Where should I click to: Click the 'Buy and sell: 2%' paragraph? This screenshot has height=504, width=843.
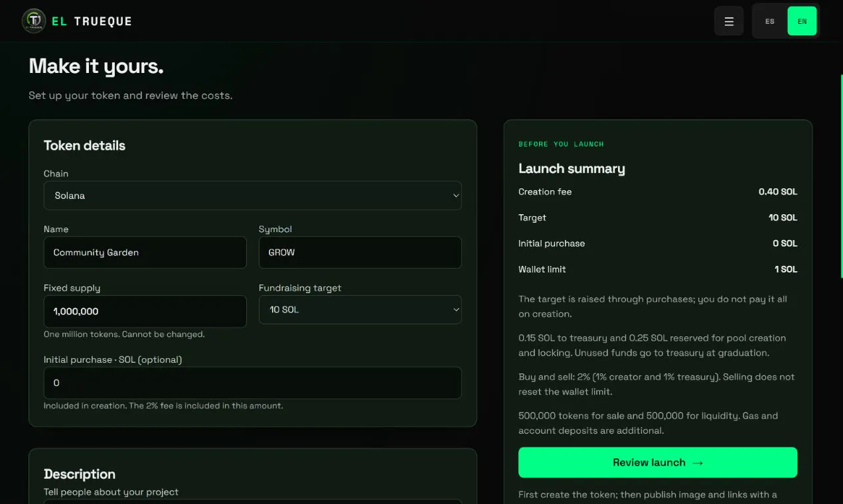pyautogui.click(x=656, y=384)
